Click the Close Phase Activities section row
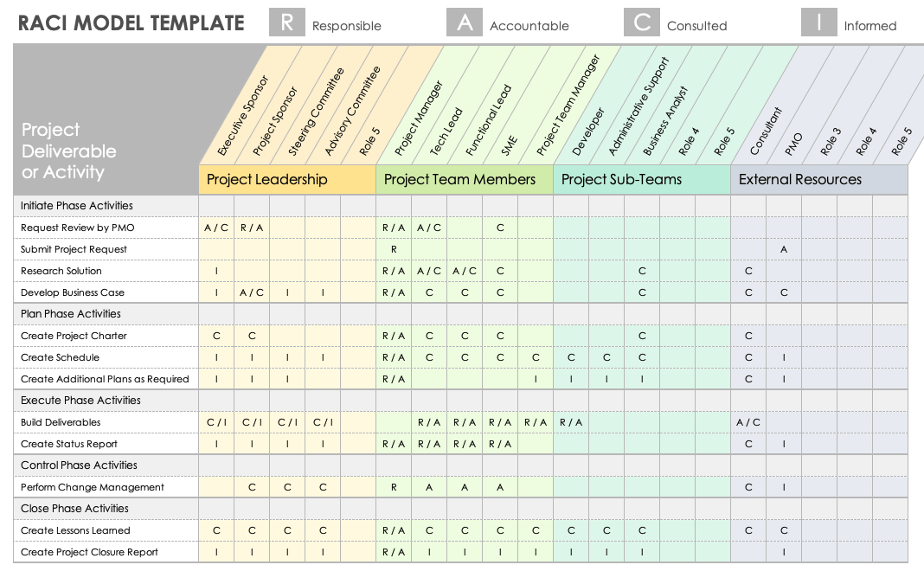The width and height of the screenshot is (924, 584). click(74, 509)
